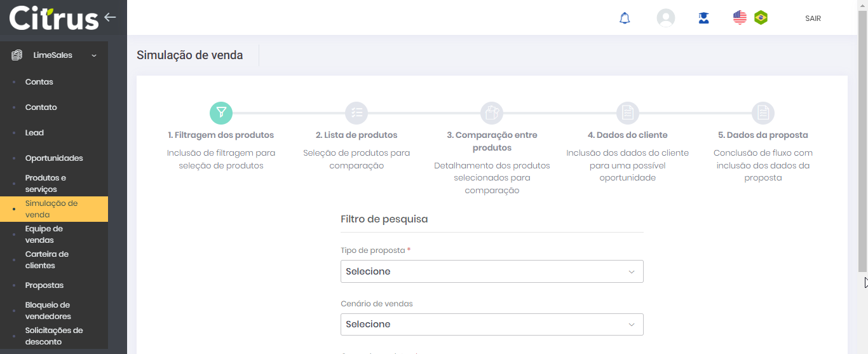
Task: Click the Comparação entre produtos step icon
Action: tap(492, 113)
